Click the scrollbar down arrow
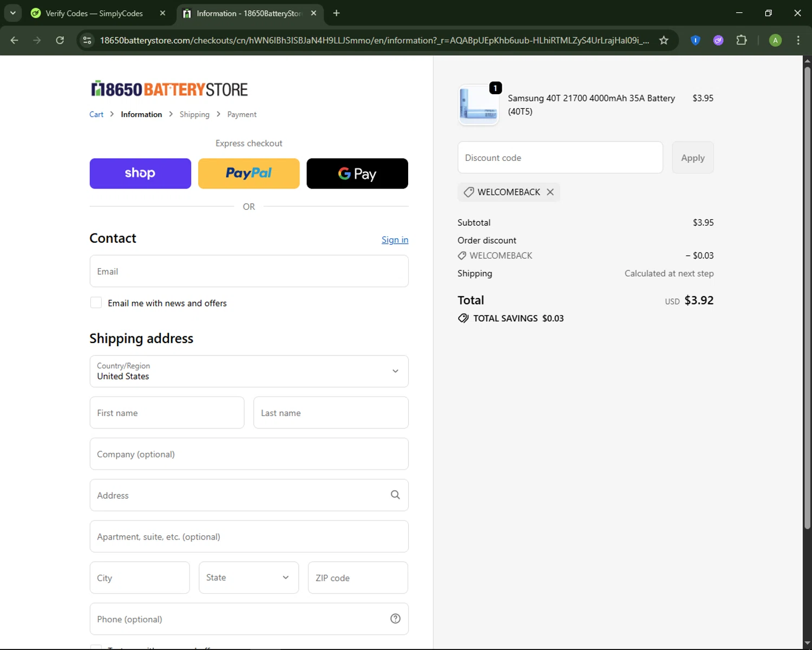Image resolution: width=812 pixels, height=650 pixels. pyautogui.click(x=807, y=644)
